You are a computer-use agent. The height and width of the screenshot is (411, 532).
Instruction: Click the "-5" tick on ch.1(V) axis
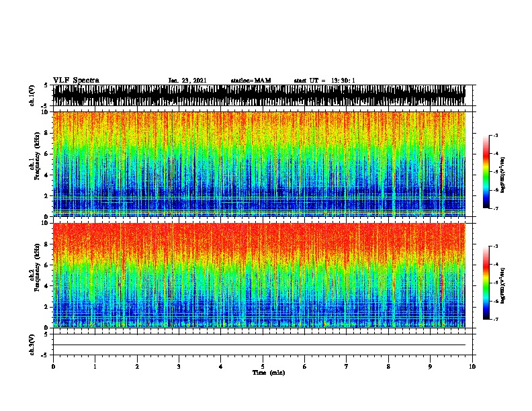pyautogui.click(x=44, y=106)
